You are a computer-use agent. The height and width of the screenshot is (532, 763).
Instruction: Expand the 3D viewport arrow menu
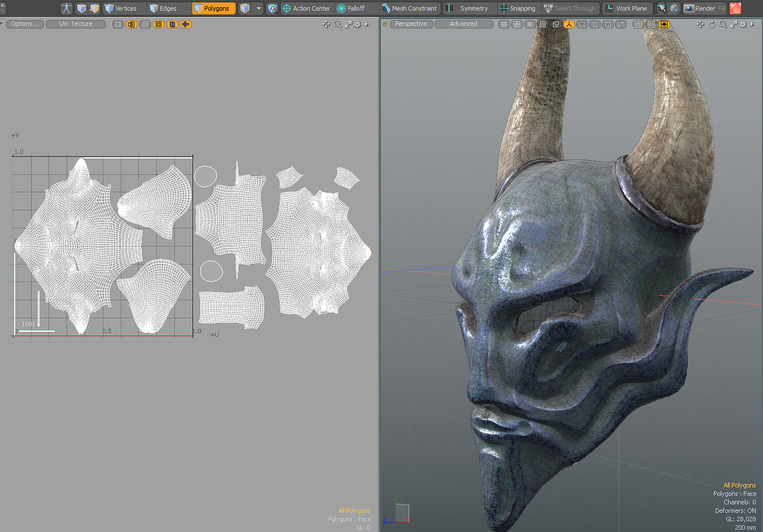[752, 24]
